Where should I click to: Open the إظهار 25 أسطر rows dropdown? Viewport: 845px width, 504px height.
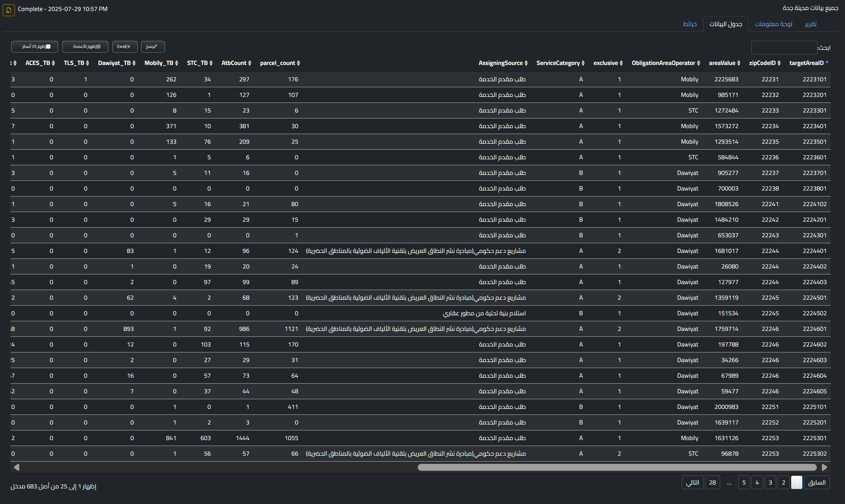coord(34,47)
